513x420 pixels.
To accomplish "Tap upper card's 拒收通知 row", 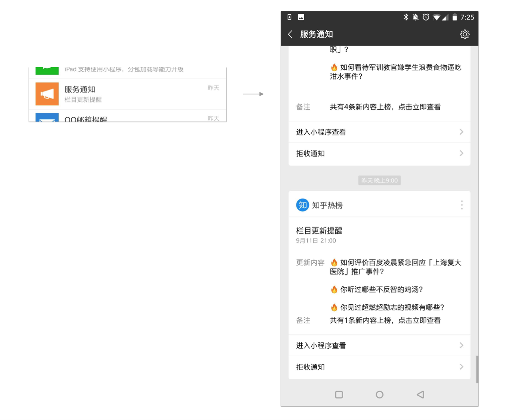I will (x=379, y=154).
